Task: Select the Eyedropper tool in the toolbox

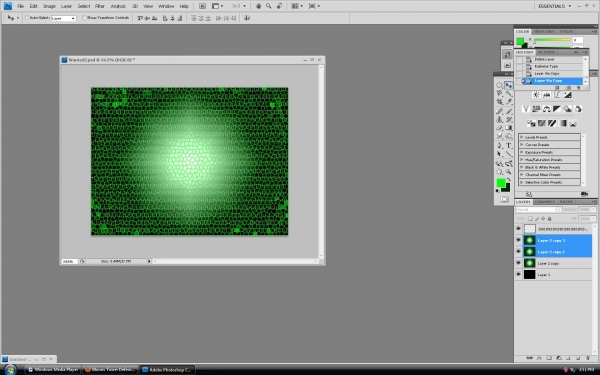Action: (509, 102)
